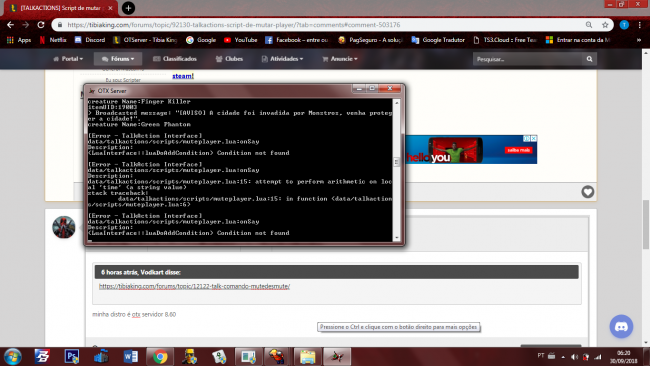Expand the Fóruns dropdown menu
Image resolution: width=650 pixels, height=366 pixels.
(118, 59)
